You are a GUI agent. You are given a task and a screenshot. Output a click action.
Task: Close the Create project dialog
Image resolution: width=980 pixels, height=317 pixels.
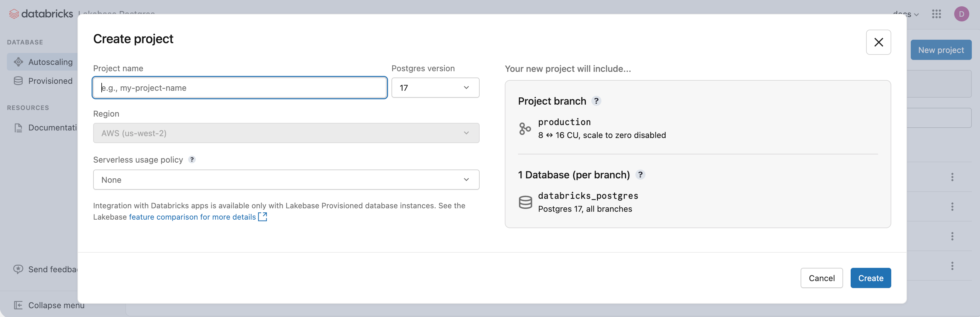coord(878,42)
